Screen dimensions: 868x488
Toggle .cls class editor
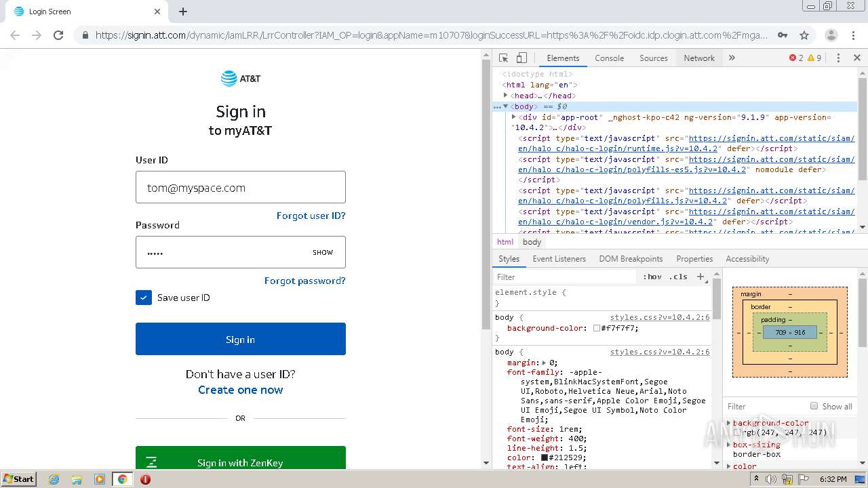coord(678,277)
